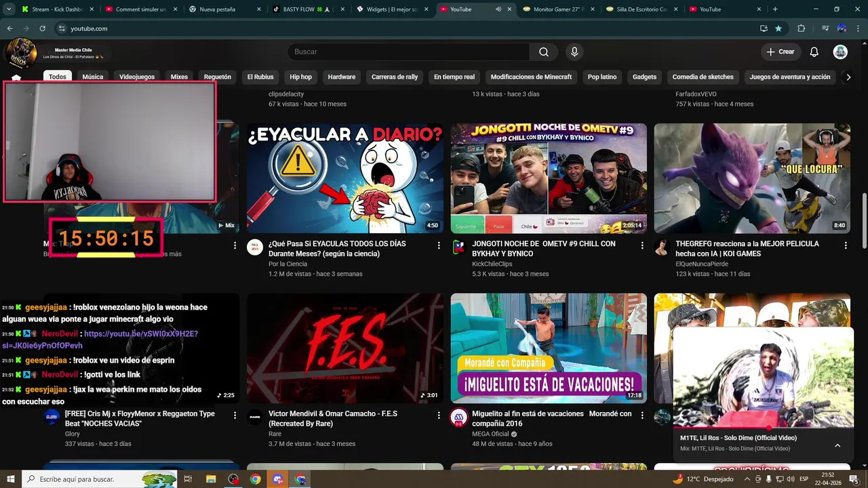868x488 pixels.
Task: Open options menu for JONGOTI NOCHE DE OMETV video
Action: point(642,245)
